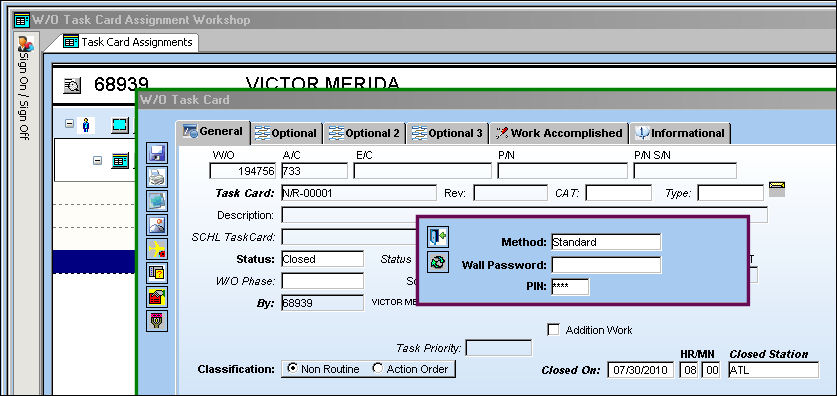Click the A/C field showing 733

[314, 171]
